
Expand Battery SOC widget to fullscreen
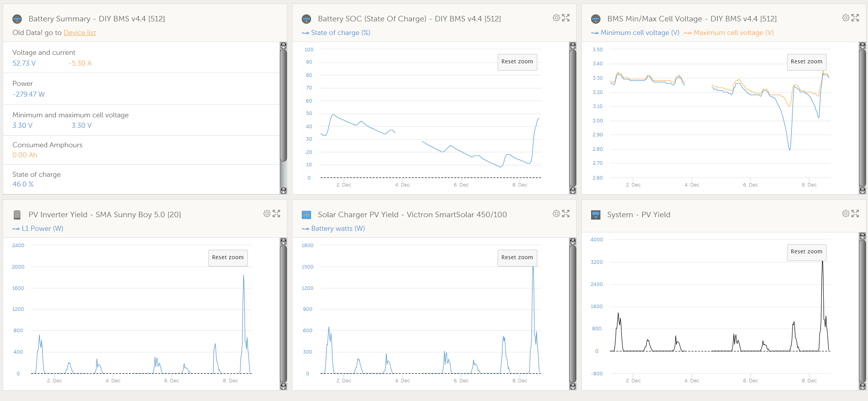pos(566,18)
